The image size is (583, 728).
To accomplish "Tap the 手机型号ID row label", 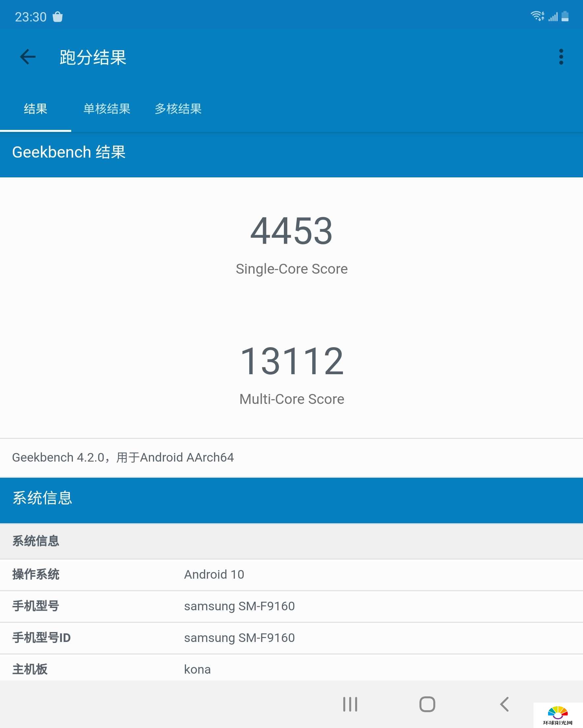I will (x=42, y=638).
